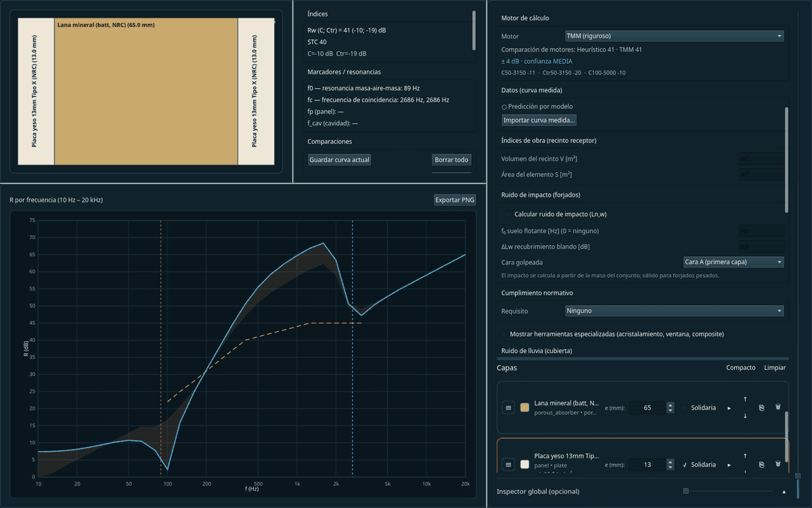
Task: Move Placa yeso layer up with arrow
Action: click(x=745, y=456)
